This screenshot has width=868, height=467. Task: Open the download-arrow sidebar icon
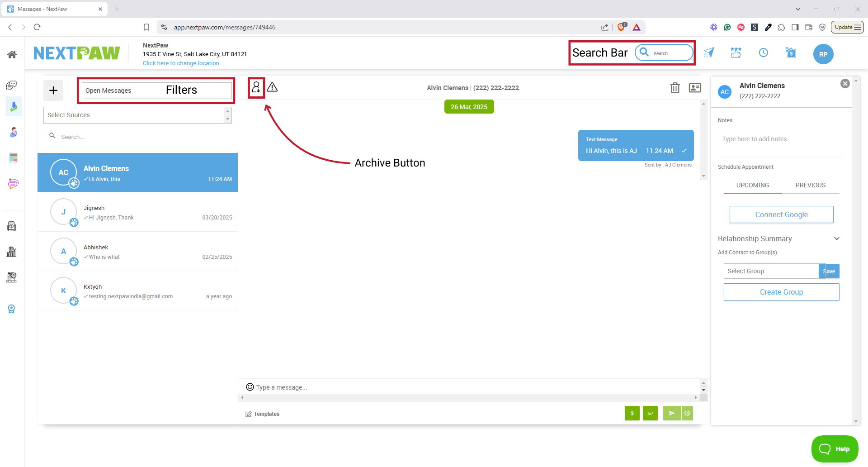point(14,106)
